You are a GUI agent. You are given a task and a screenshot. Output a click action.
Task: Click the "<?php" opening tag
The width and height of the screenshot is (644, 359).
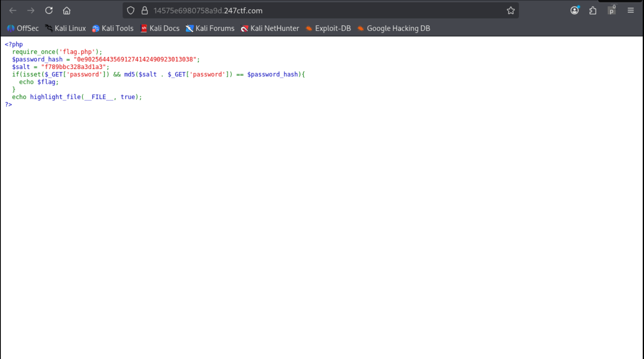click(x=14, y=44)
